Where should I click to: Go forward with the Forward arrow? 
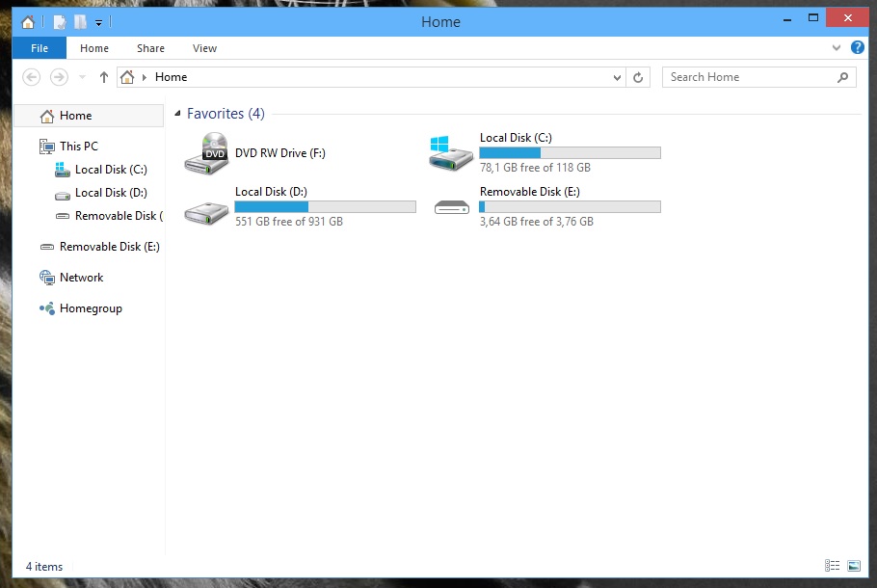(x=60, y=77)
